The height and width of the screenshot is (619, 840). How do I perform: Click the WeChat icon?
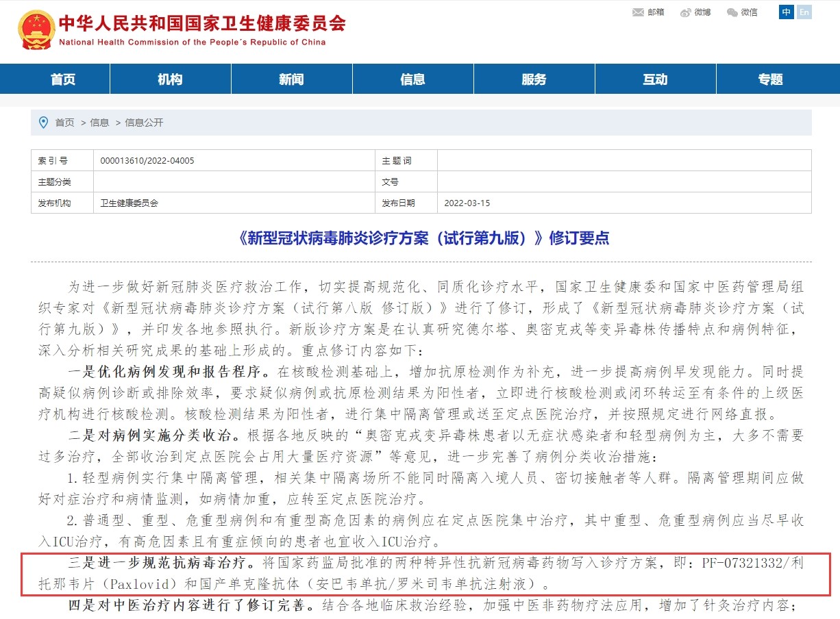[x=732, y=12]
